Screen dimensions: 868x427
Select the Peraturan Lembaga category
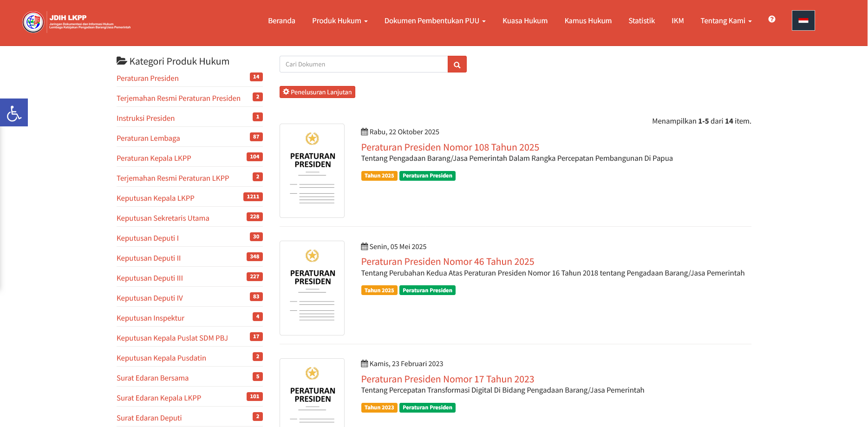point(148,138)
